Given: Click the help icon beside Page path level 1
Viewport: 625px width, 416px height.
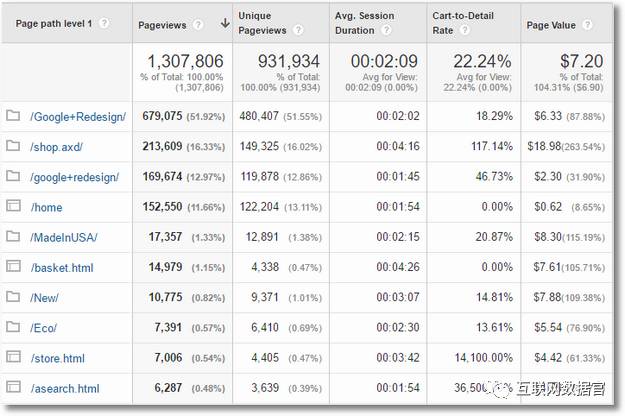Looking at the screenshot, I should tap(104, 23).
